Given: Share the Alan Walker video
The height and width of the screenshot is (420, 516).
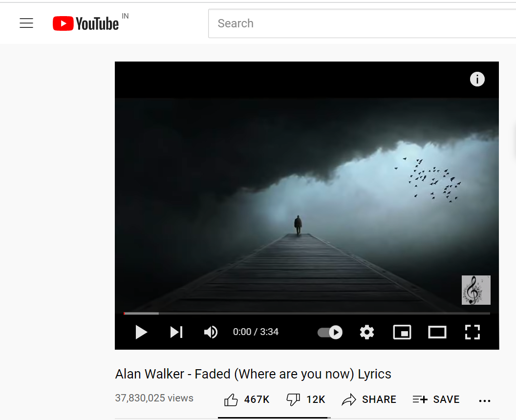Looking at the screenshot, I should tap(369, 399).
